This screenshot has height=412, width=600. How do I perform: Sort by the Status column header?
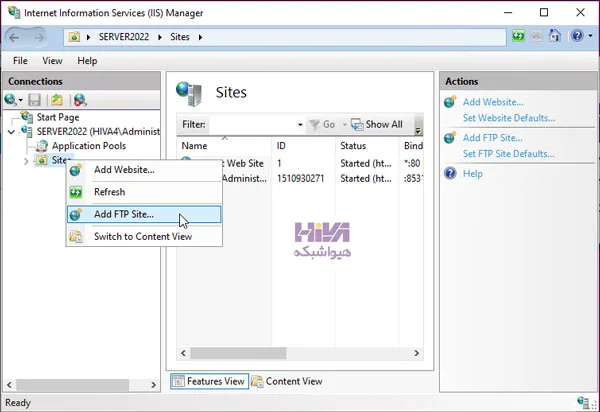367,146
